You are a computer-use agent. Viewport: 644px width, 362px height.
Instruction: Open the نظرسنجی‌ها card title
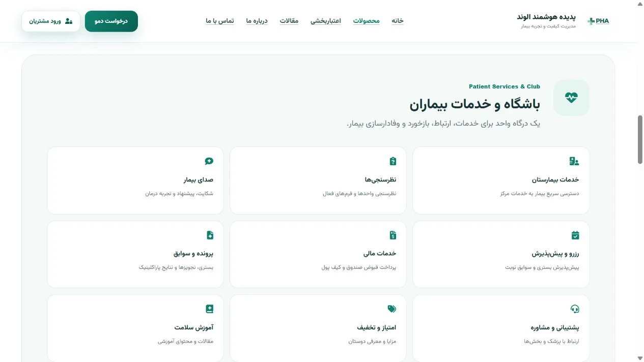coord(380,180)
